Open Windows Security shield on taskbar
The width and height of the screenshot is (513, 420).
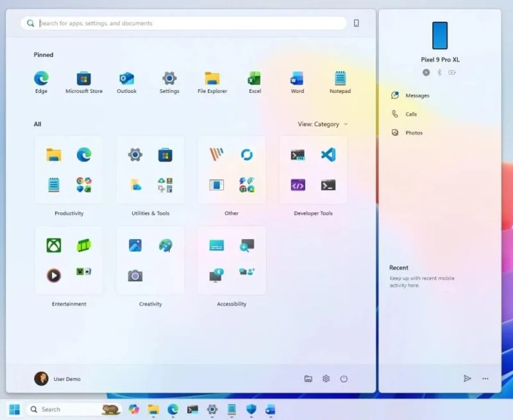point(251,409)
